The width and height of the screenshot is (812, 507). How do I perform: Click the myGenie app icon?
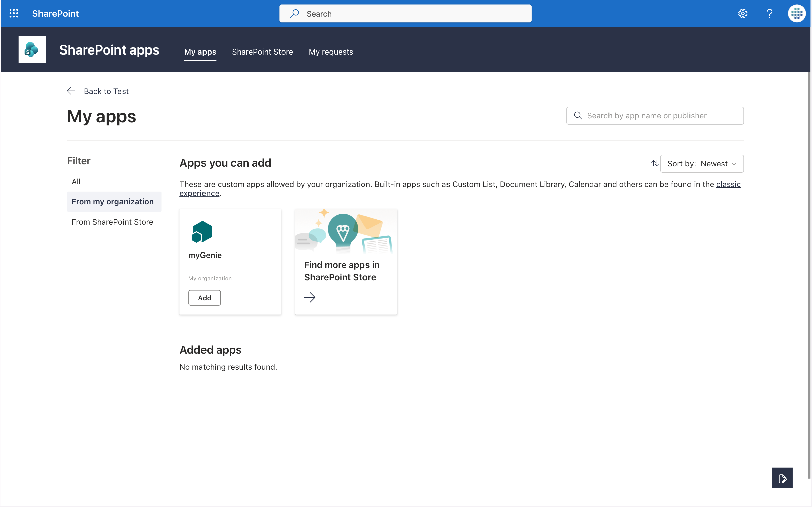tap(202, 232)
